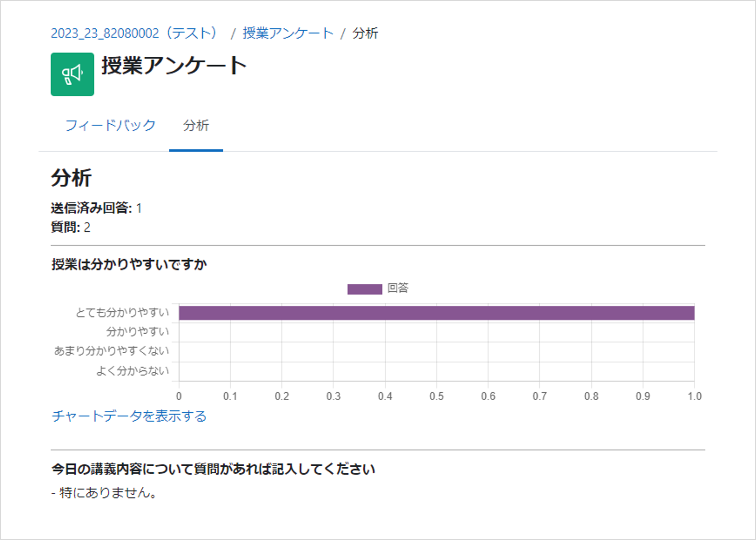Click the 分析 breadcrumb text
Image resolution: width=756 pixels, height=540 pixels.
[365, 33]
